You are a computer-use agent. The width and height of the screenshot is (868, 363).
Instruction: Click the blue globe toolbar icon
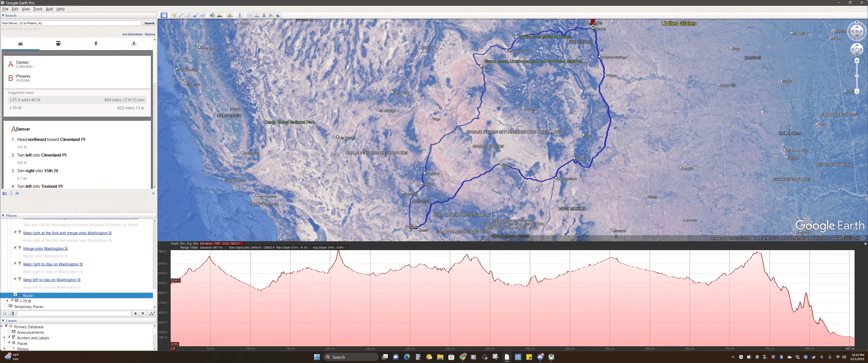(278, 16)
